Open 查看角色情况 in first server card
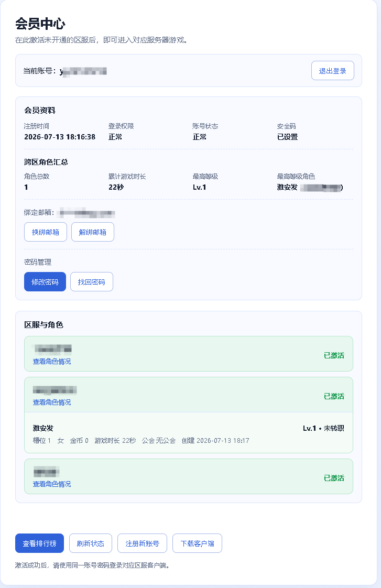Viewport: 381px width, 588px height. 52,362
